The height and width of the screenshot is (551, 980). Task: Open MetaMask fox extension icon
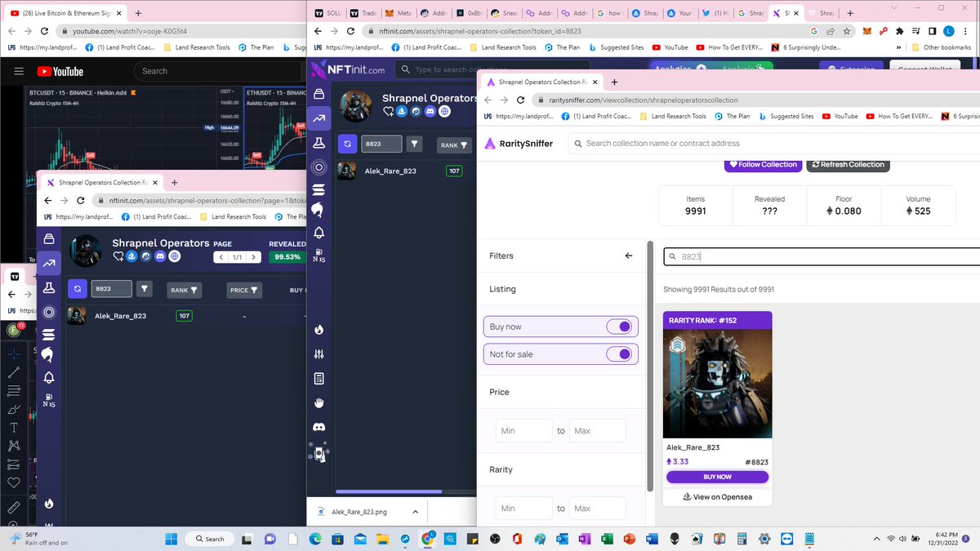click(868, 31)
